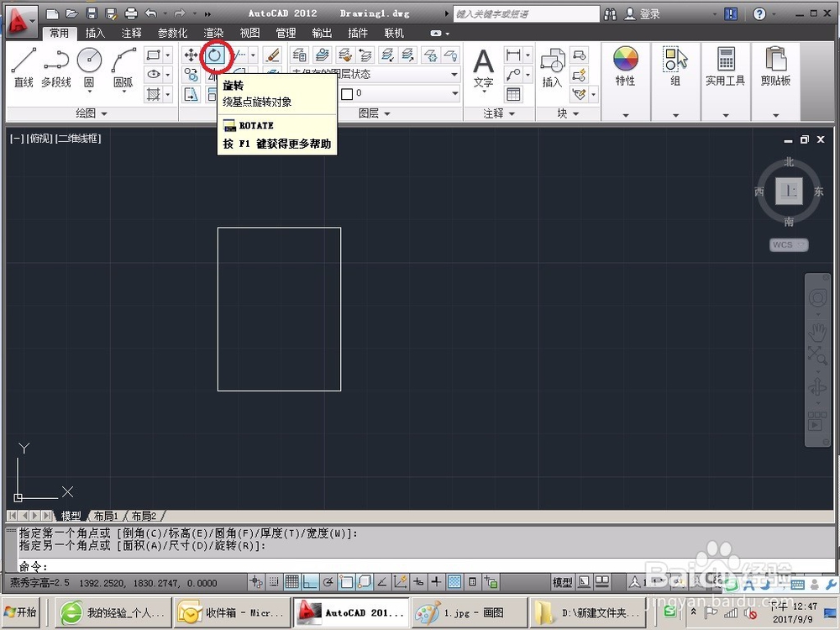
Task: Click the Block Editor icon
Action: [x=579, y=75]
